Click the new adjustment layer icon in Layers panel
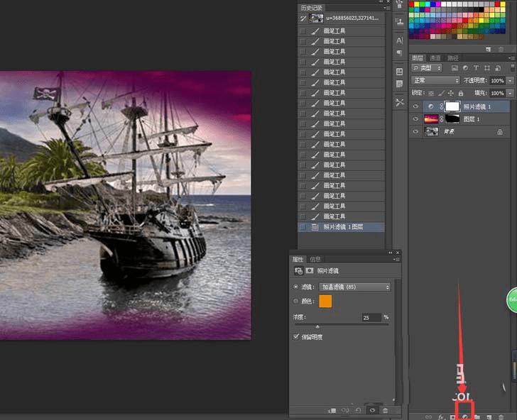The height and width of the screenshot is (420, 517). (x=466, y=416)
